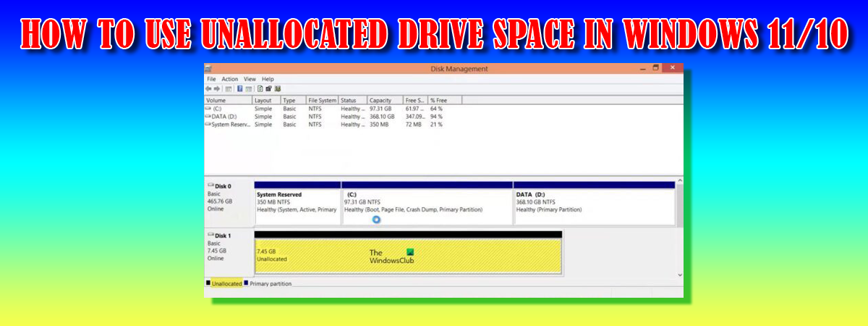Viewport: 868px width, 326px height.
Task: Sort by the Layout column header
Action: [x=266, y=100]
